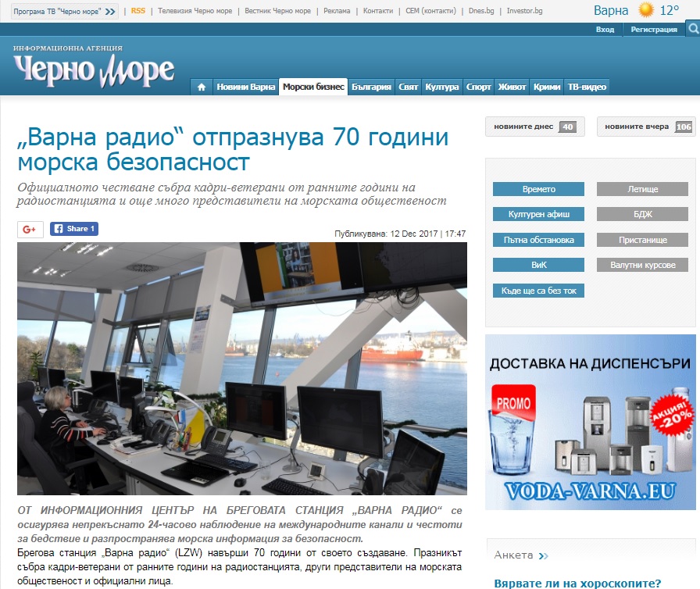Screen dimensions: 700x589
Task: Show yesterday's news via новините вчера
Action: (x=645, y=127)
